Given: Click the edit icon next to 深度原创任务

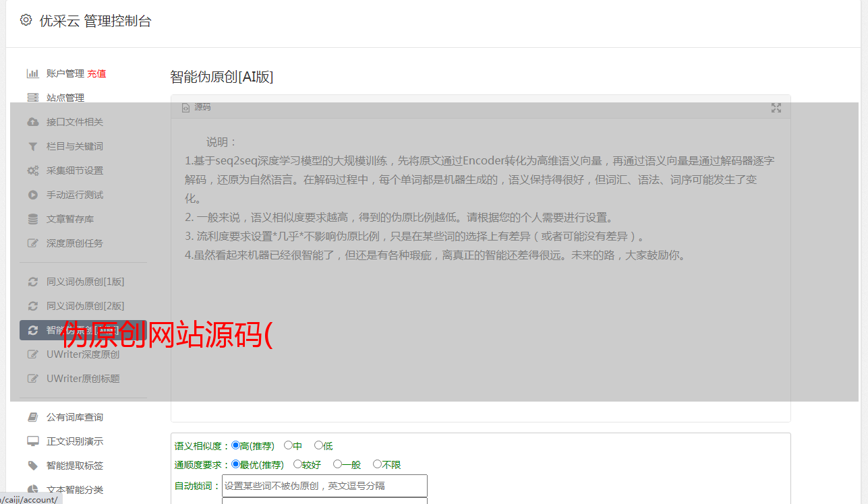Looking at the screenshot, I should (x=32, y=243).
